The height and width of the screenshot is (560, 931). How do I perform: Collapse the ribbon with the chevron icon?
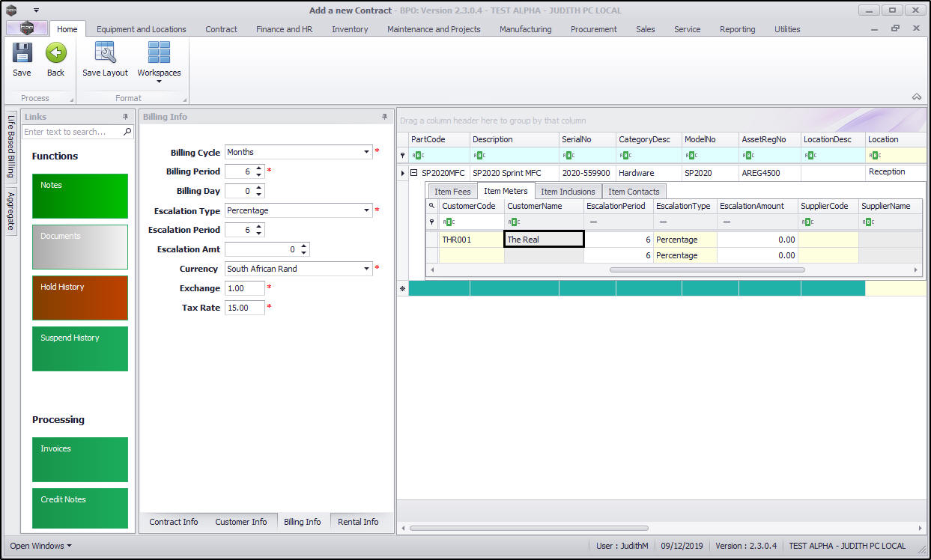(x=916, y=97)
